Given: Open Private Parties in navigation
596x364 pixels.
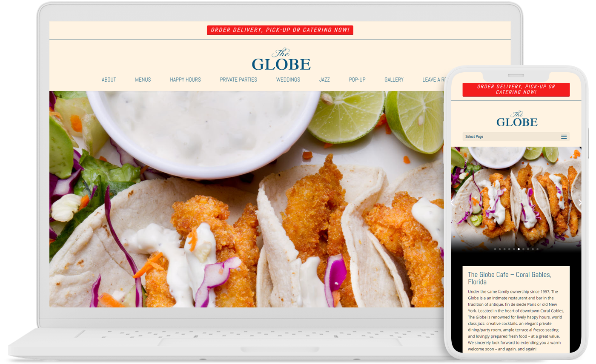Looking at the screenshot, I should click(x=238, y=80).
